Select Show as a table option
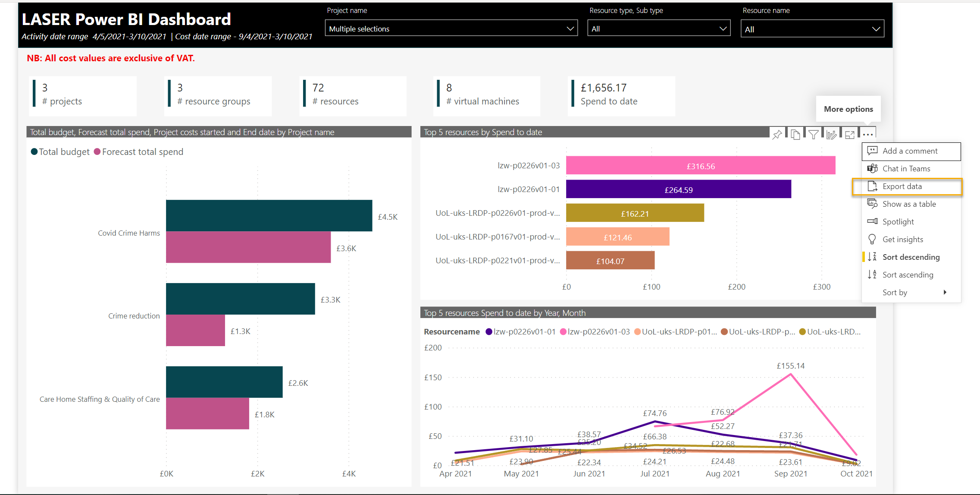The width and height of the screenshot is (980, 495). 911,204
